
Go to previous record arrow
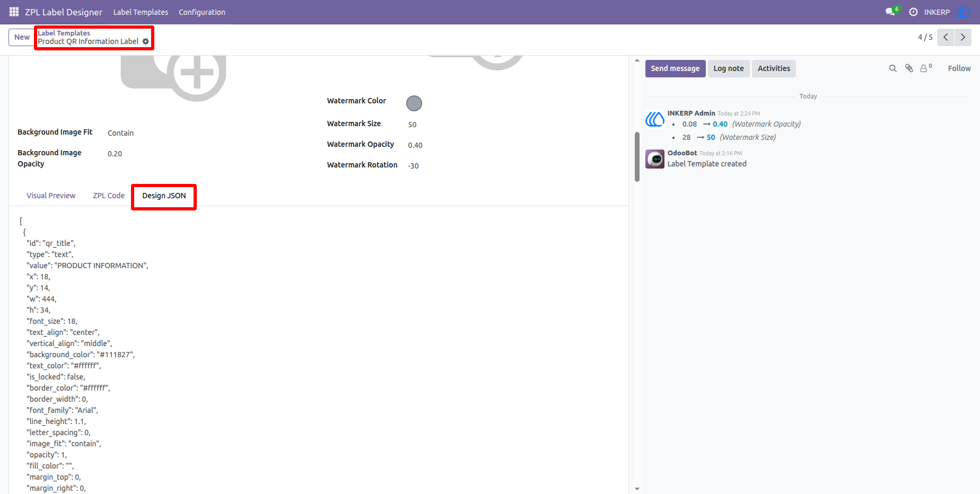[x=946, y=37]
